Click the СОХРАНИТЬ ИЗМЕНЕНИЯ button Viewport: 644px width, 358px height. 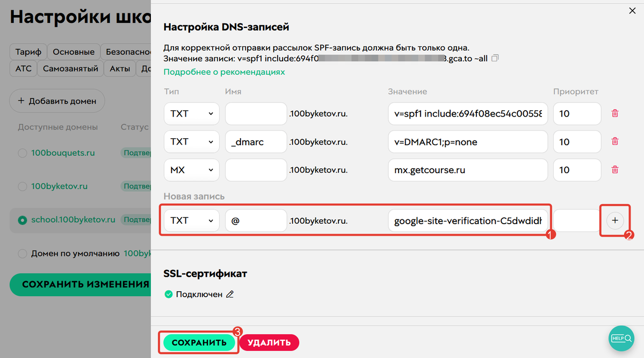coord(81,284)
